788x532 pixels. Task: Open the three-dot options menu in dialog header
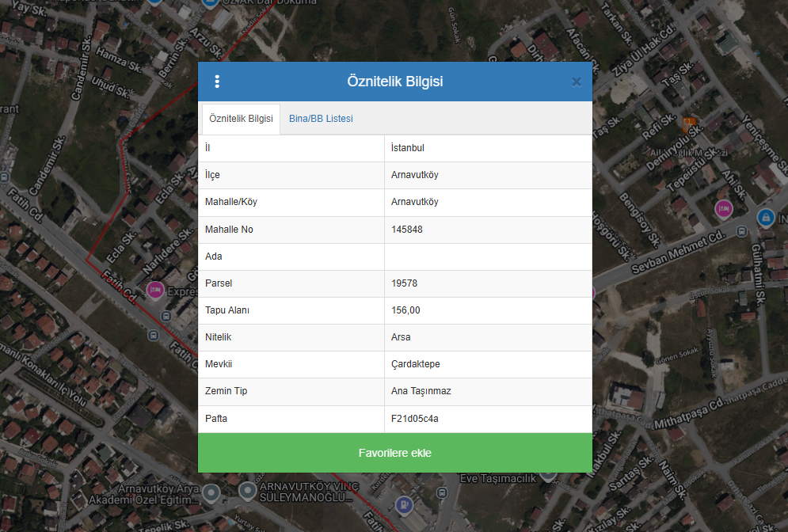(218, 82)
